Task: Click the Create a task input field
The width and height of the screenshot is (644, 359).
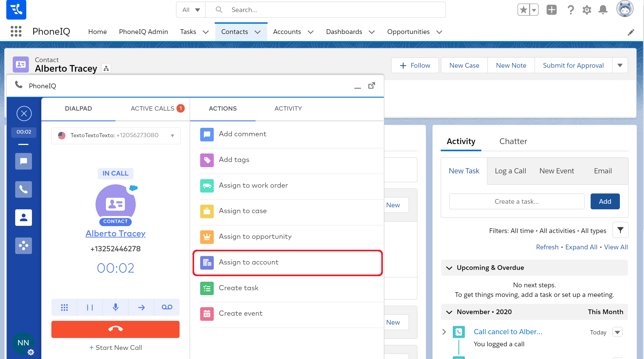Action: click(516, 202)
